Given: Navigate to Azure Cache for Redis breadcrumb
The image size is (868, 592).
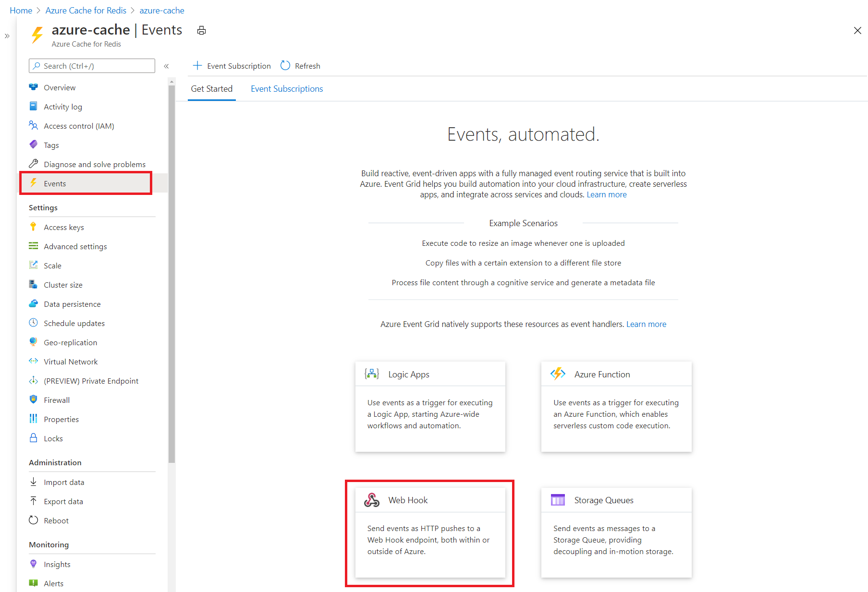Looking at the screenshot, I should click(x=86, y=10).
